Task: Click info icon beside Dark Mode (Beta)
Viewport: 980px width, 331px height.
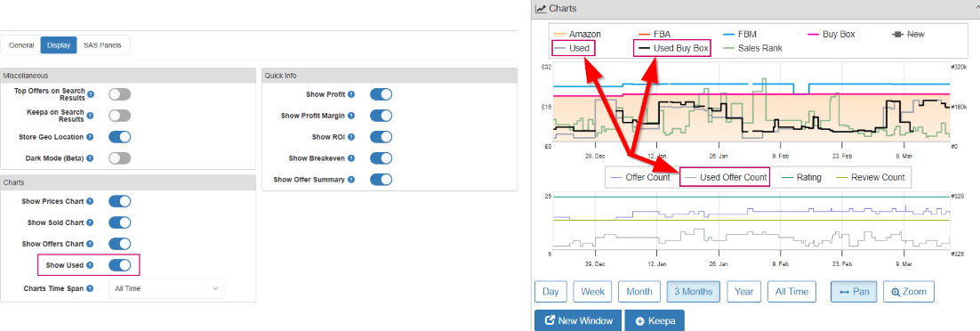Action: [91, 158]
